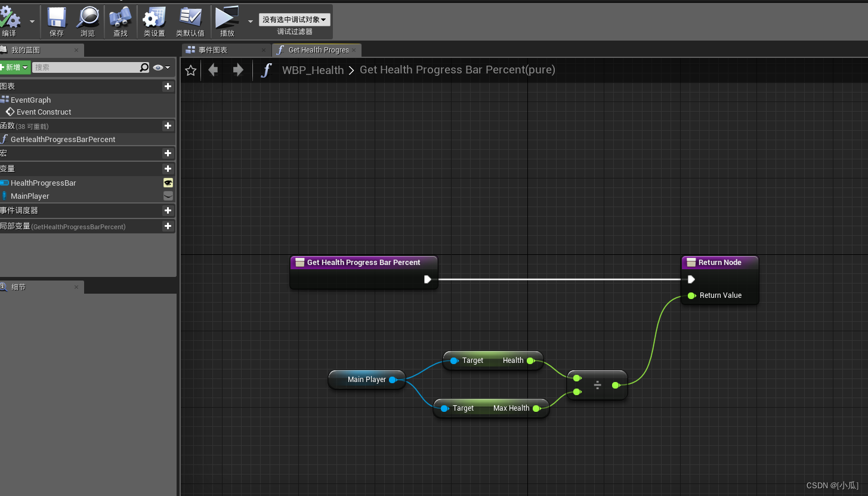Close the 事件图表 tab
Image resolution: width=868 pixels, height=496 pixels.
(264, 50)
